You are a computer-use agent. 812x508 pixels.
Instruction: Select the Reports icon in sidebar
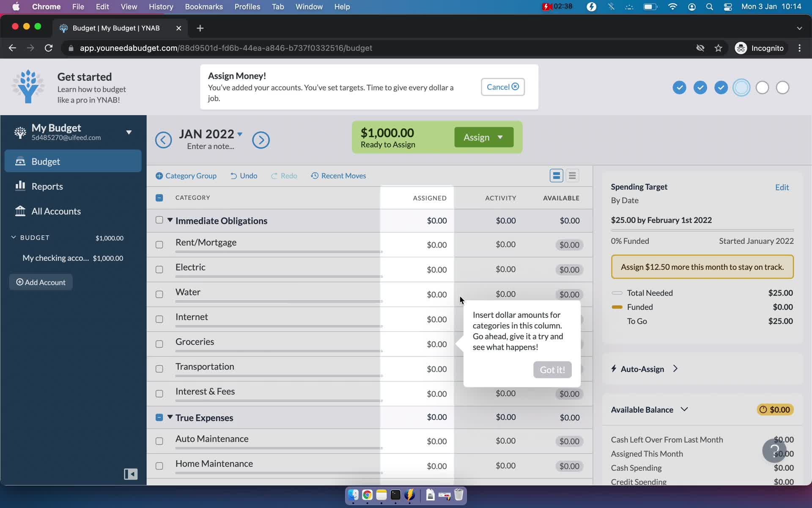[20, 186]
